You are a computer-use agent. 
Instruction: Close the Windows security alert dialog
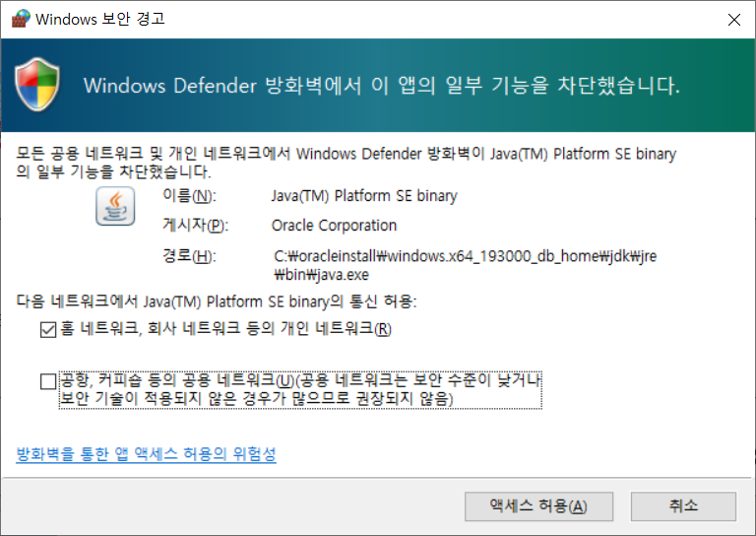click(x=733, y=20)
